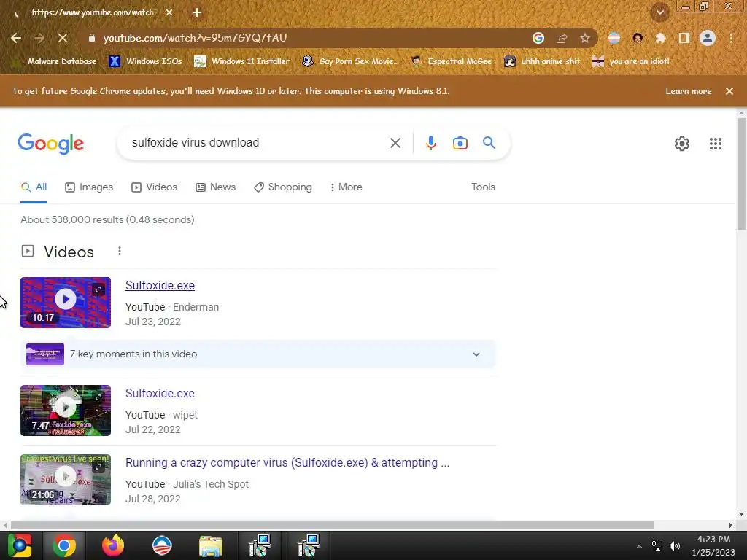The height and width of the screenshot is (560, 747).
Task: Open network status tray icon
Action: tap(657, 546)
